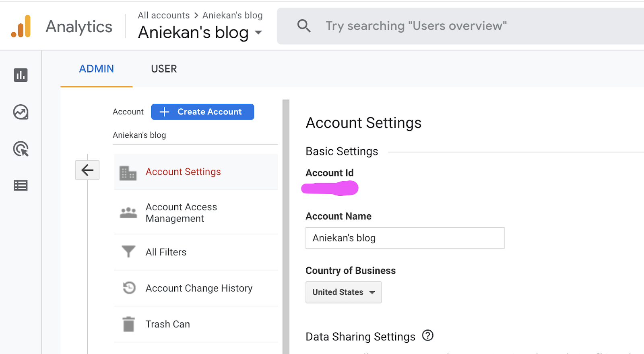Follow the All accounts breadcrumb link
This screenshot has height=354, width=644.
163,15
